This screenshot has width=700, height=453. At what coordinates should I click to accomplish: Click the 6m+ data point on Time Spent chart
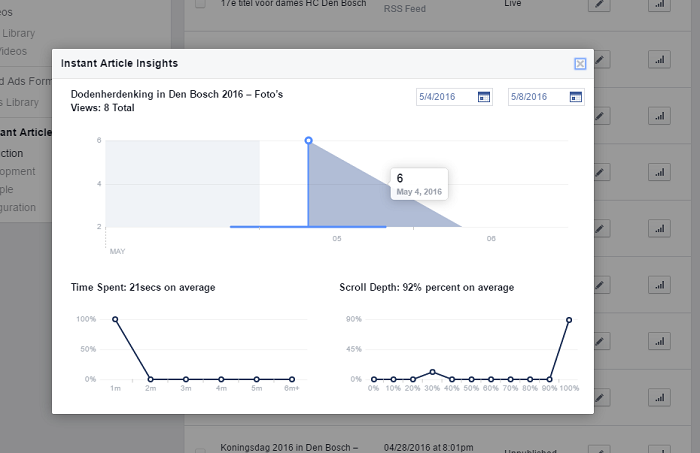(x=292, y=379)
